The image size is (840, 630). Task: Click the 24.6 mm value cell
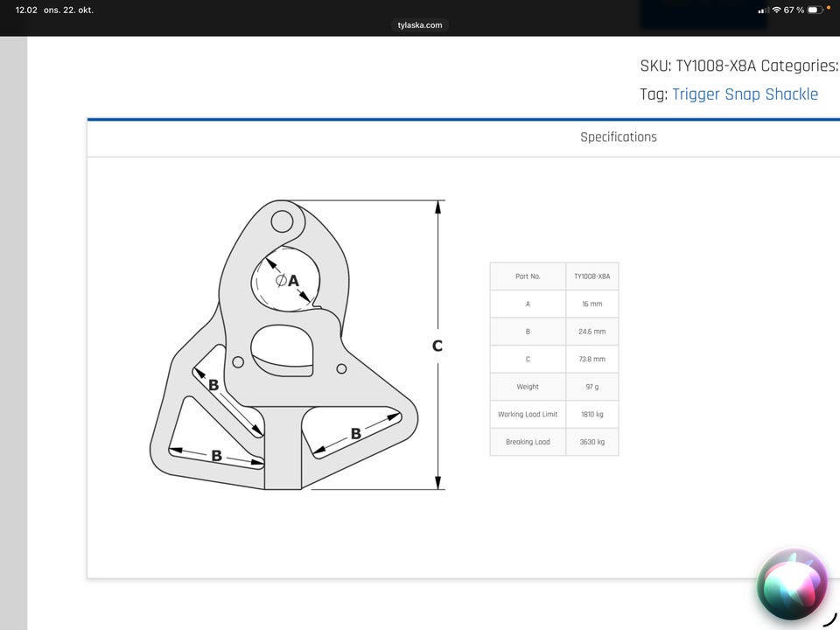click(592, 332)
